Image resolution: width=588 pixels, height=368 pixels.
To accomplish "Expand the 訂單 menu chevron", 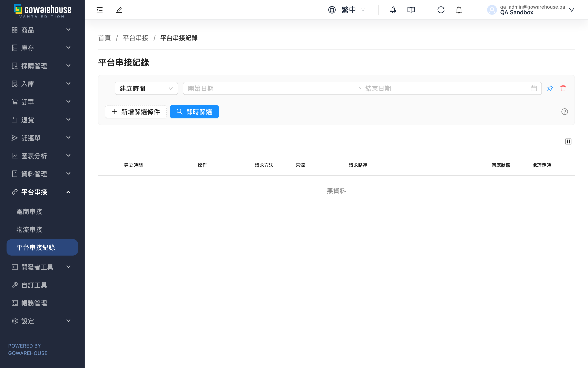I will point(69,102).
